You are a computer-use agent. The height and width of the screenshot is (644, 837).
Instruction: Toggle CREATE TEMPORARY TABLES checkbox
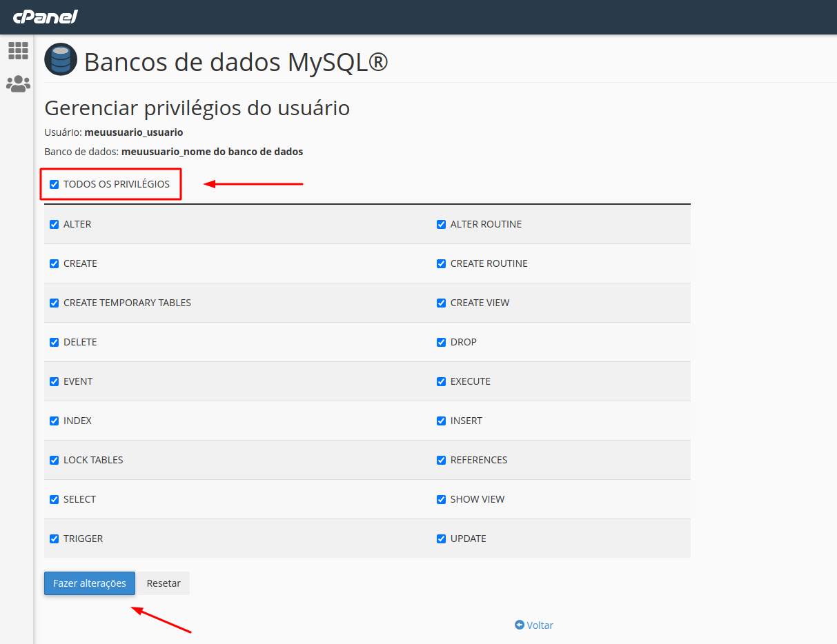pyautogui.click(x=55, y=303)
